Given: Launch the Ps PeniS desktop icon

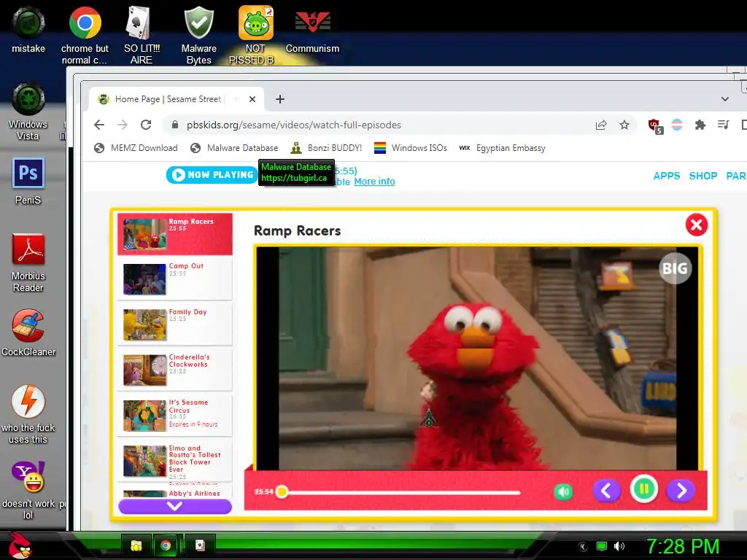Looking at the screenshot, I should point(28,182).
